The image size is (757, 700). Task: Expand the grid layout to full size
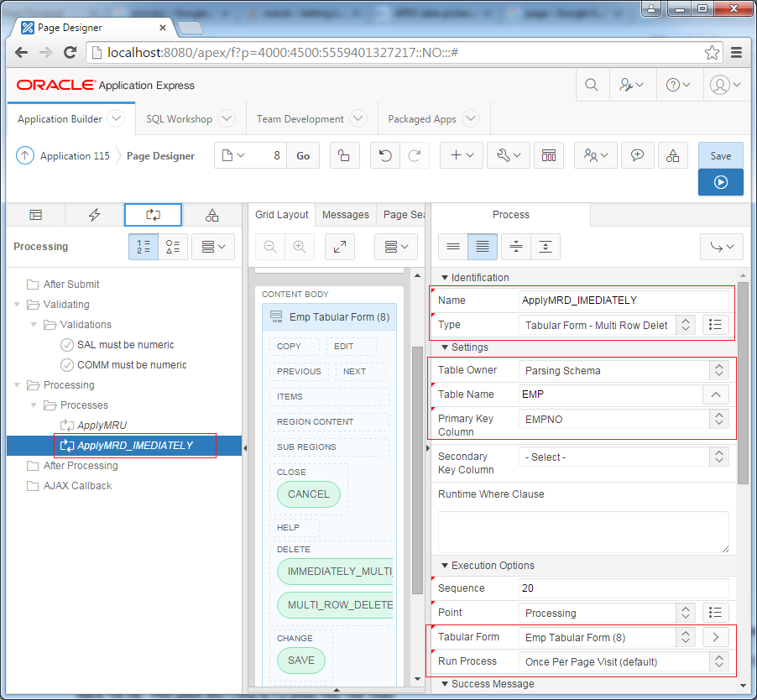pyautogui.click(x=340, y=247)
